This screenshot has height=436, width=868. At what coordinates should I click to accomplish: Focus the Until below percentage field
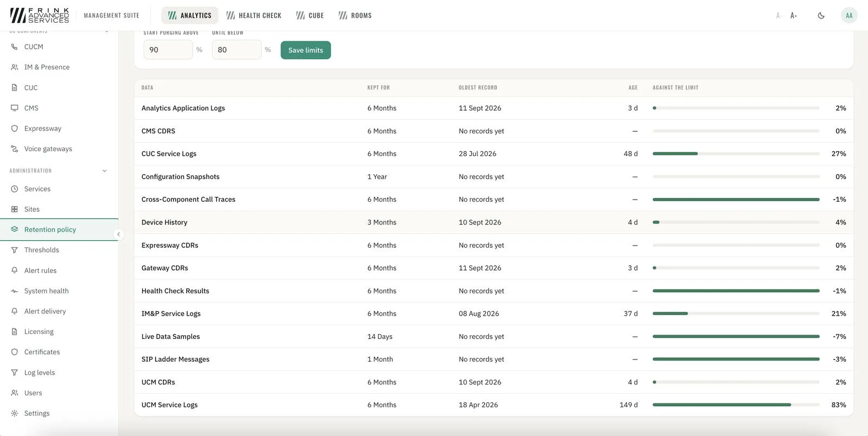point(237,50)
